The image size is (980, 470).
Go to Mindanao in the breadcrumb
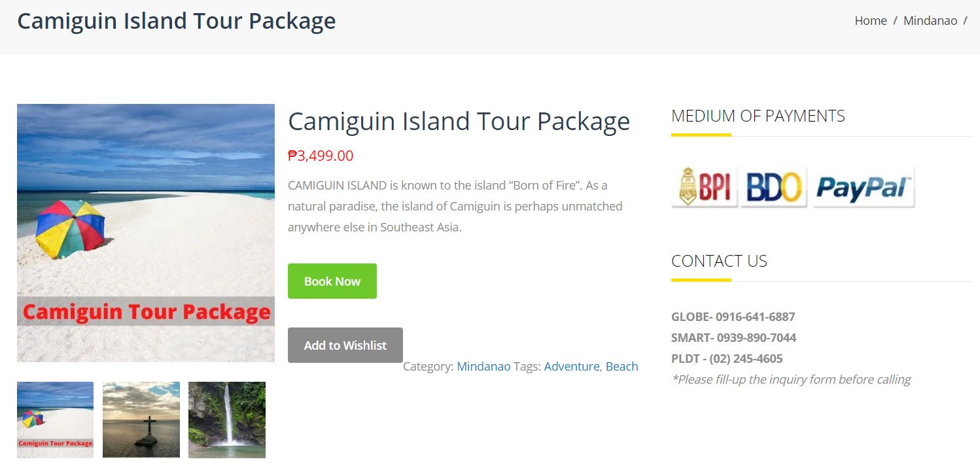click(x=930, y=21)
